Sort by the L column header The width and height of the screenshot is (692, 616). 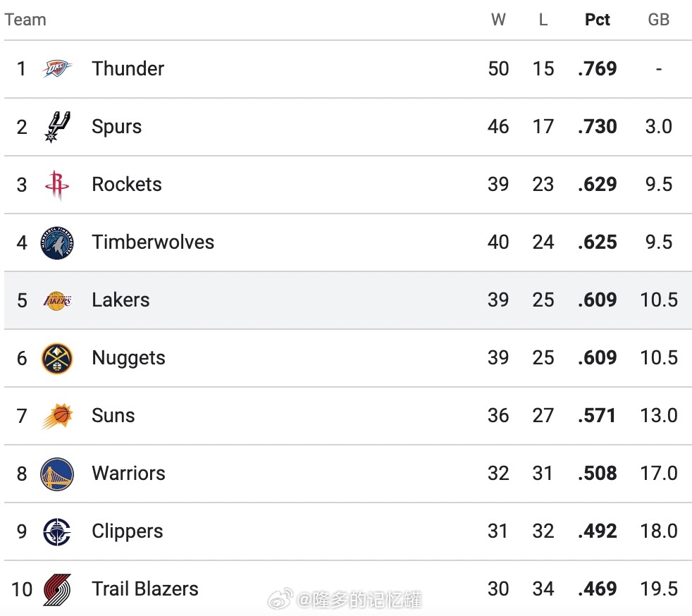coord(543,20)
